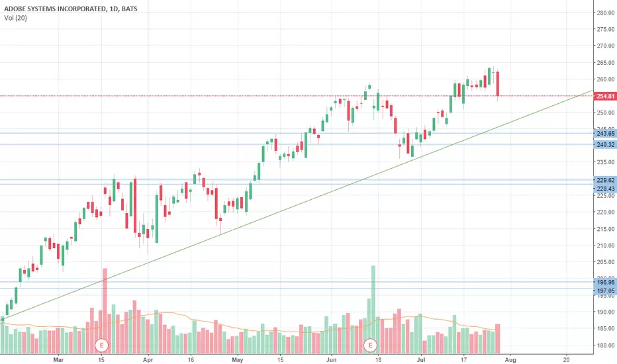Image resolution: width=617 pixels, height=364 pixels.
Task: Select the 198.95 support line label
Action: [x=605, y=282]
